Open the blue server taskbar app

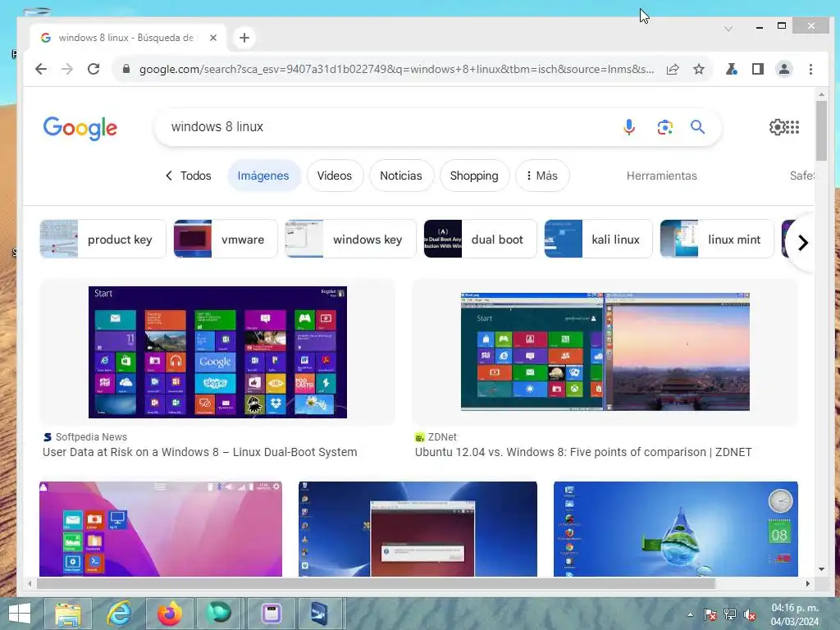pos(319,614)
